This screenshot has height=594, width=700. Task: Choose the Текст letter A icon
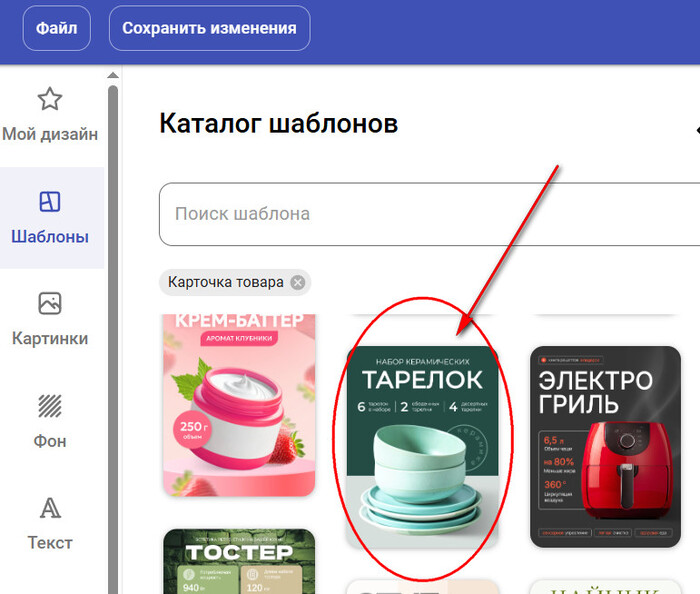tap(50, 508)
